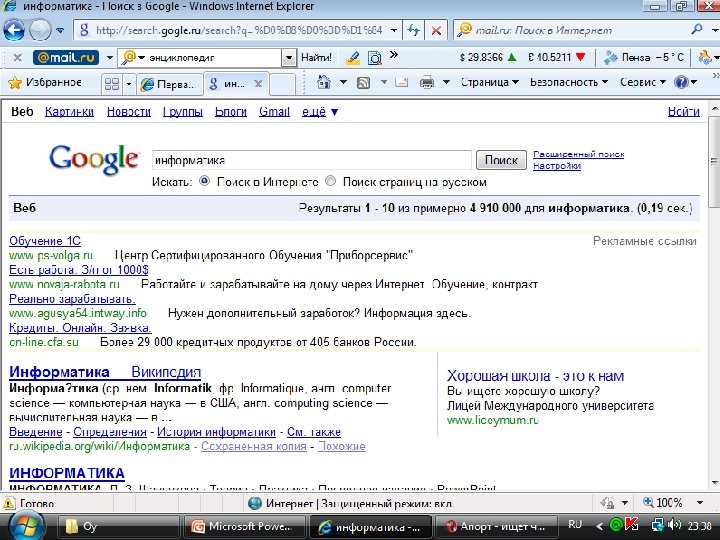Select Поиск в Интернете radio button
This screenshot has width=720, height=540.
(x=204, y=181)
